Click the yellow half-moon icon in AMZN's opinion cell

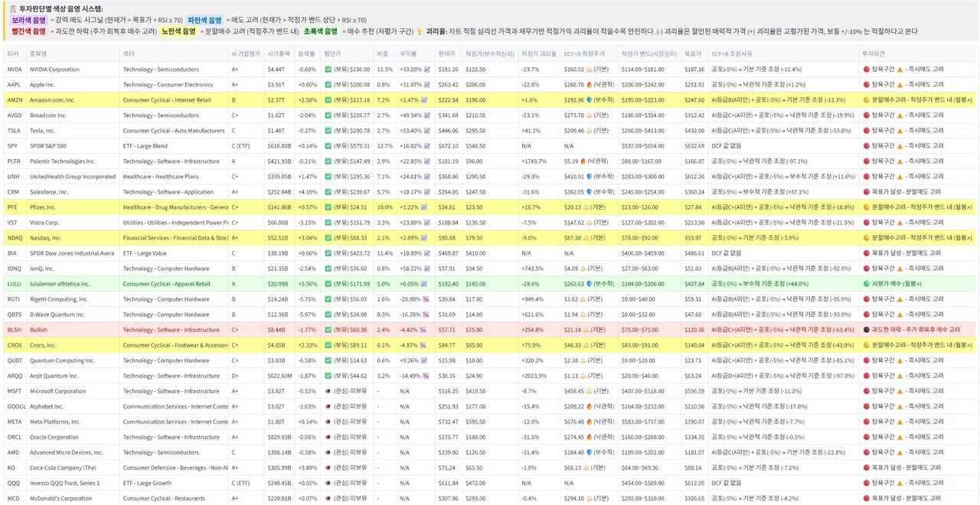[867, 100]
